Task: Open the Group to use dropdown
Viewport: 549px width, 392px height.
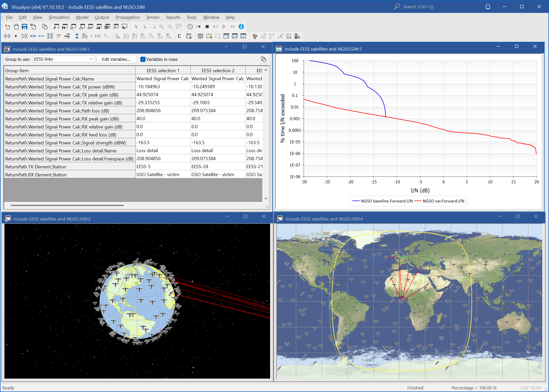Action: click(63, 59)
